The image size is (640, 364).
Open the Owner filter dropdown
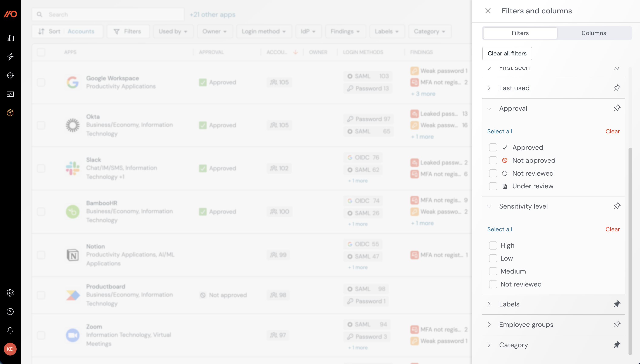tap(215, 31)
